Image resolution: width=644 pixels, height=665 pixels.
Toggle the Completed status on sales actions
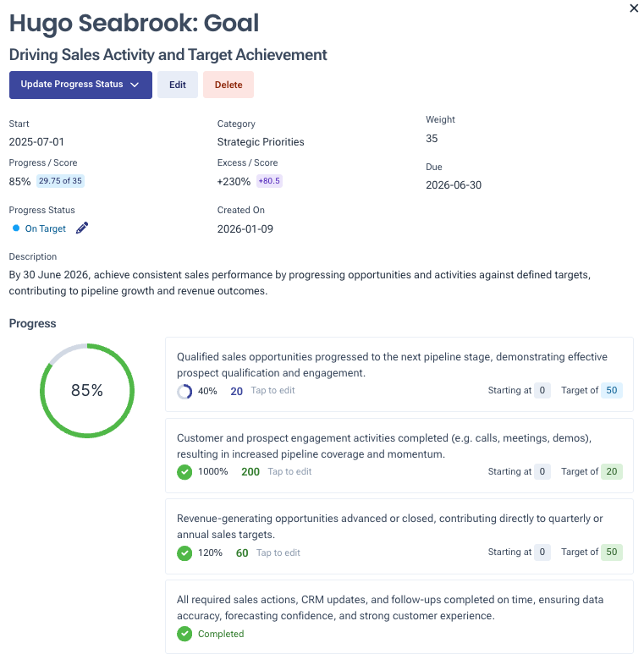220,634
